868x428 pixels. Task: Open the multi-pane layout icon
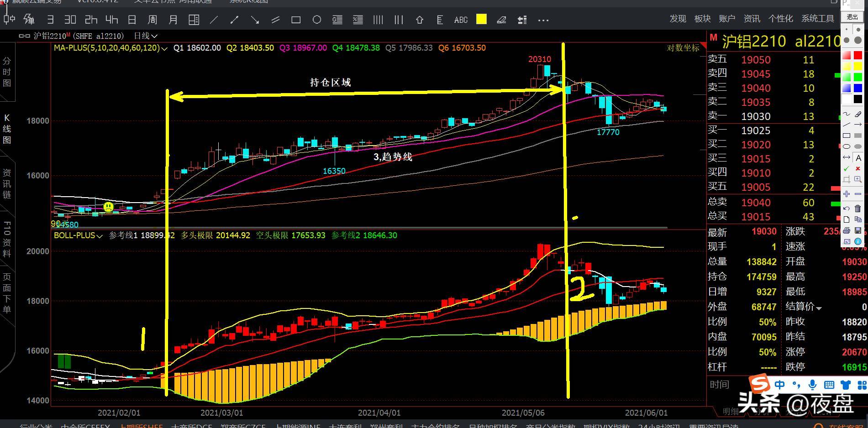click(x=194, y=20)
